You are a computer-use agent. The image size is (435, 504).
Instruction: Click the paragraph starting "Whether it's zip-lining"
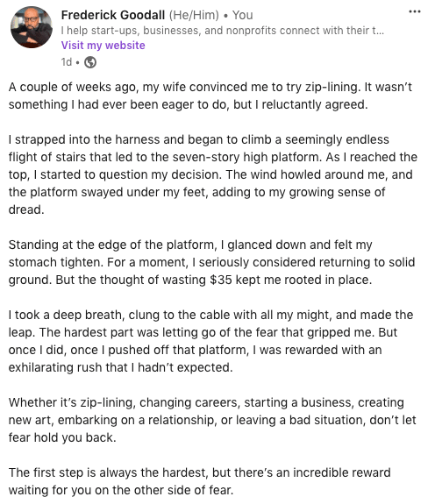point(212,420)
